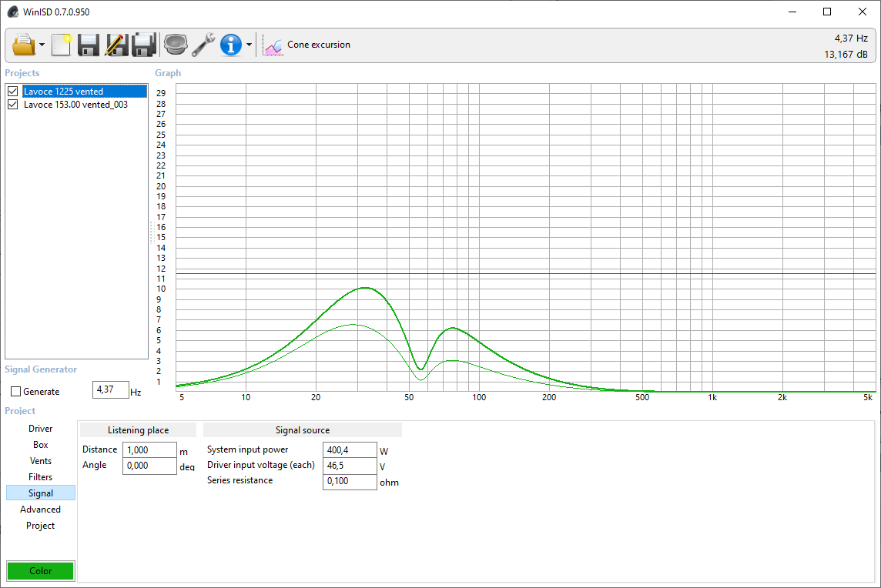Click the 13,167 dB cursor value readout
Viewport: 881px width, 588px height.
tap(846, 55)
